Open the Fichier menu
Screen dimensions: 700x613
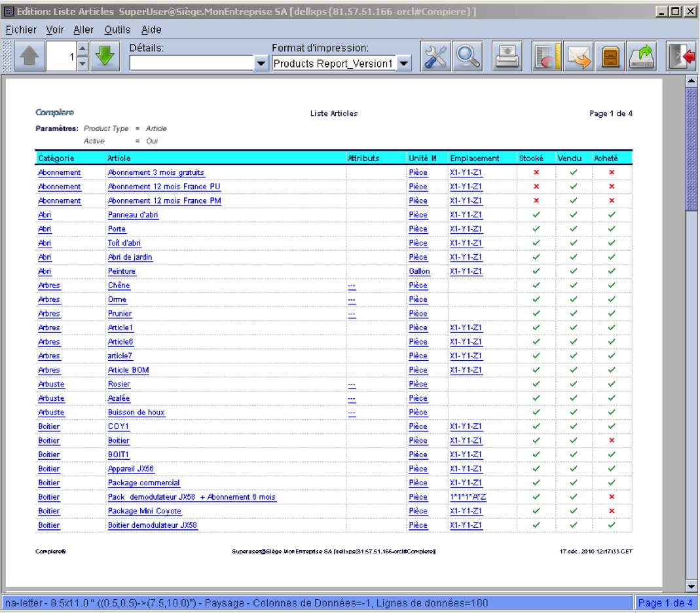21,30
